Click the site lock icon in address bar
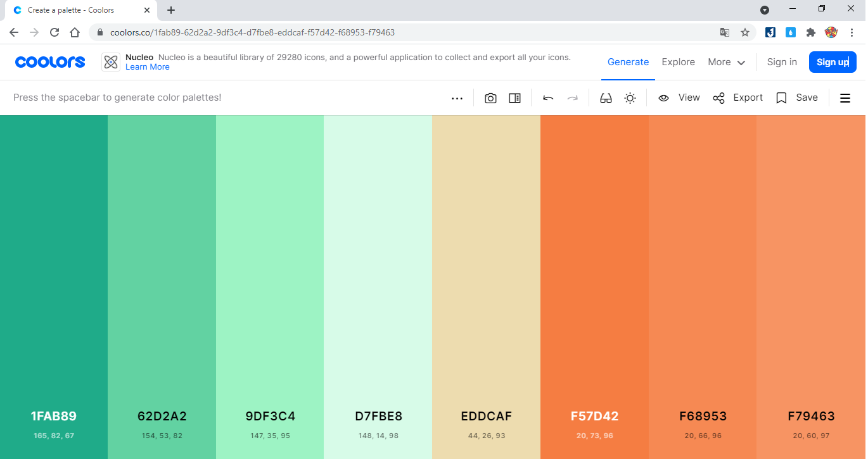 click(x=100, y=32)
